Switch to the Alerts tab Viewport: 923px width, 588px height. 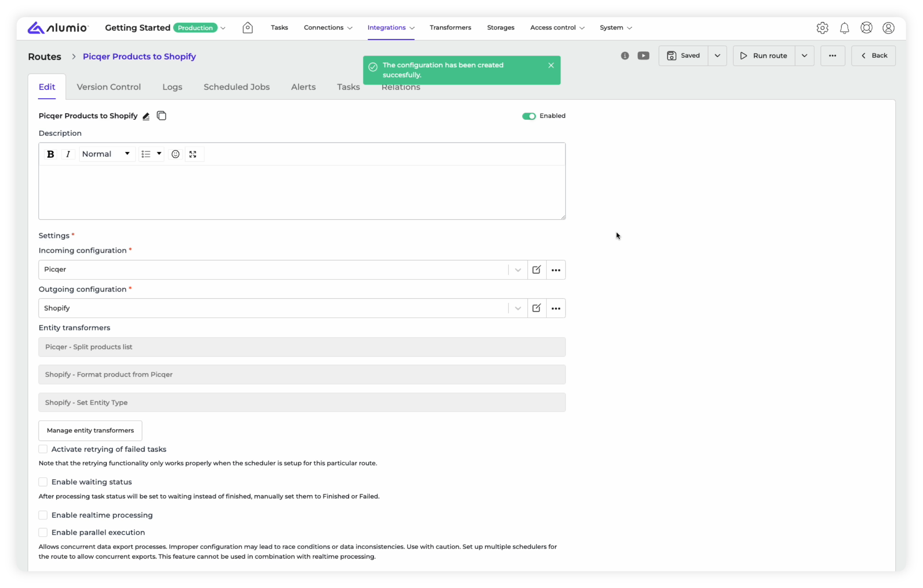(x=303, y=87)
